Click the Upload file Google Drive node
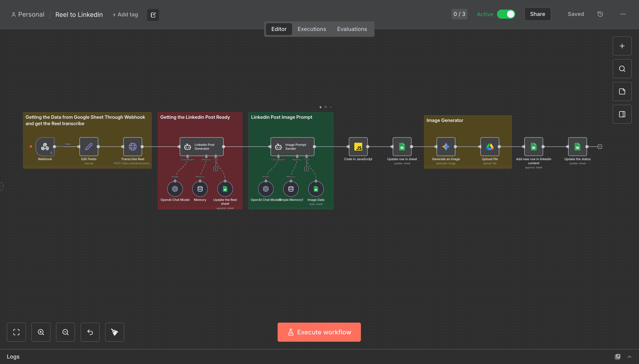 [489, 147]
